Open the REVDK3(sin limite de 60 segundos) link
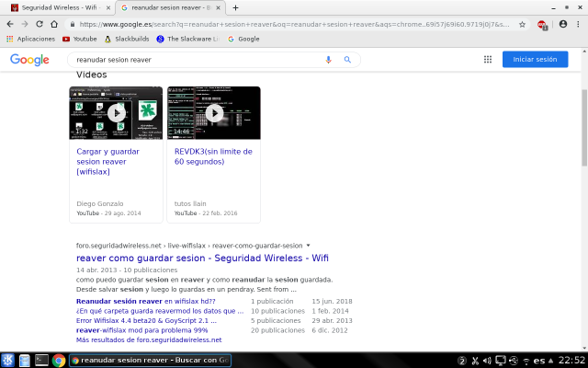 213,156
